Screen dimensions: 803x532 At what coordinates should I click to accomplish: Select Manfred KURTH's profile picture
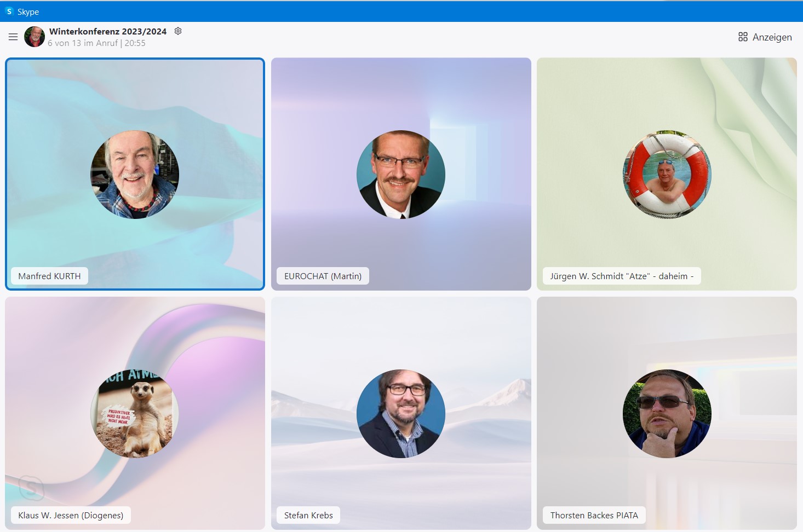point(135,175)
